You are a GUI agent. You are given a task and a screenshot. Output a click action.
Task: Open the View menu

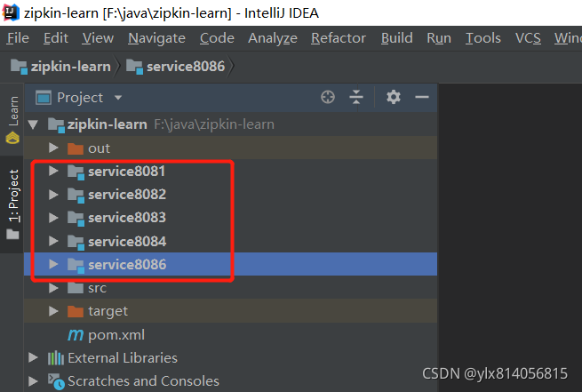click(98, 38)
